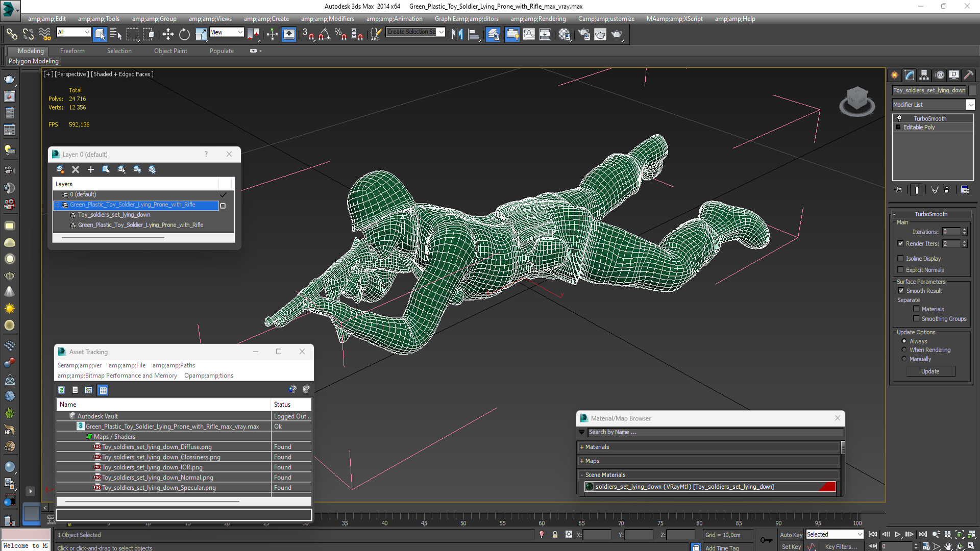Open the Hierarchy command panel tab

tap(924, 75)
